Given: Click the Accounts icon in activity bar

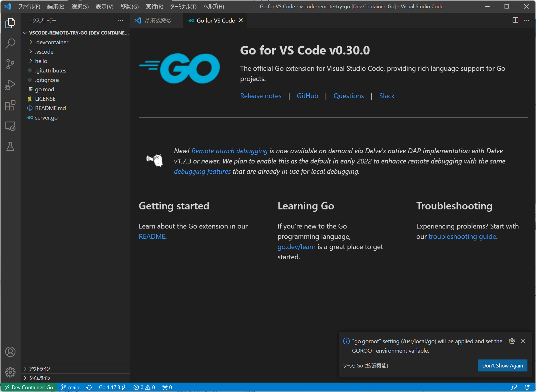Looking at the screenshot, I should click(10, 352).
